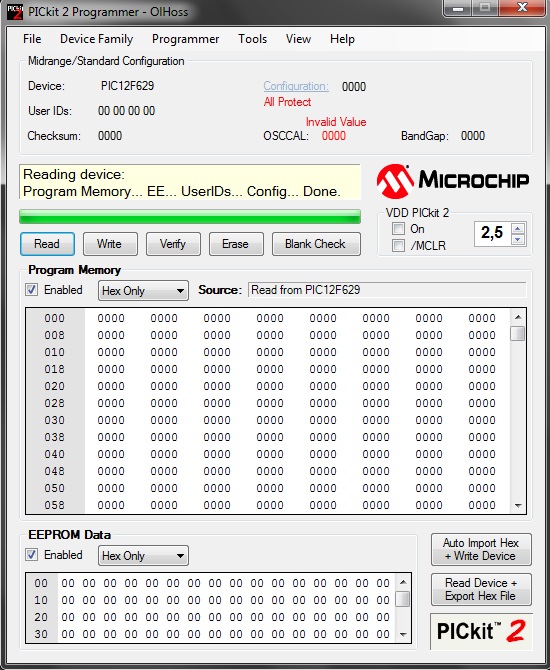Viewport: 550px width, 670px height.
Task: Click Auto Import Hex + Write Device
Action: point(481,550)
